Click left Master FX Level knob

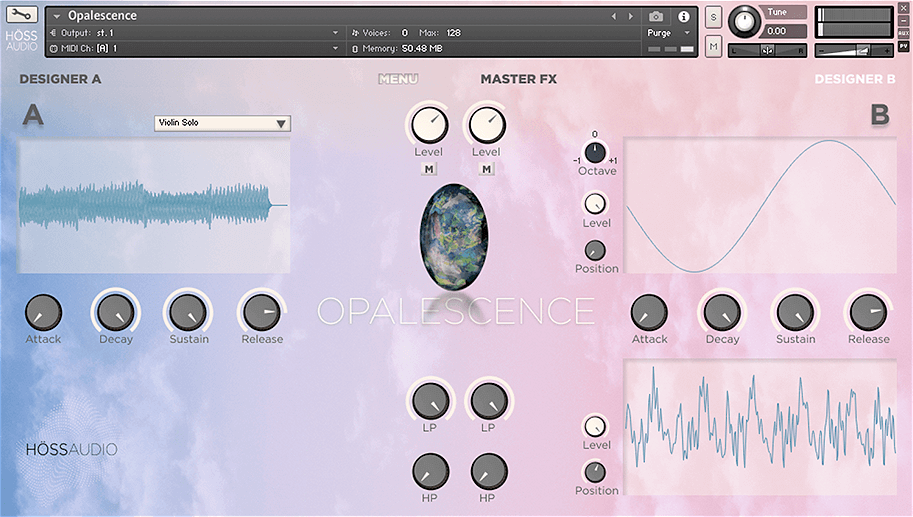point(429,125)
